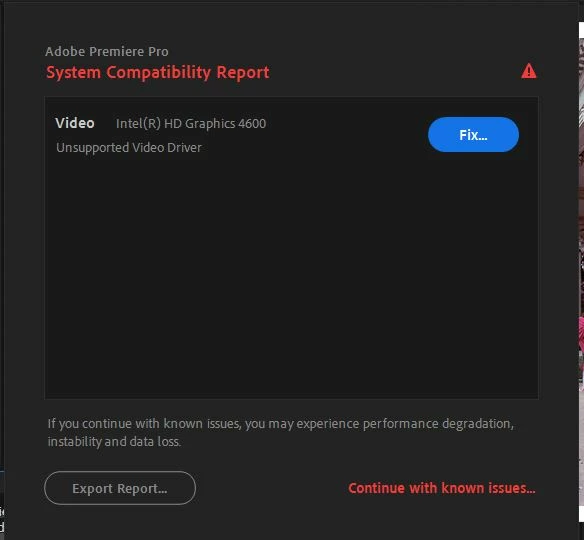Click the red warning triangle icon

[x=529, y=71]
